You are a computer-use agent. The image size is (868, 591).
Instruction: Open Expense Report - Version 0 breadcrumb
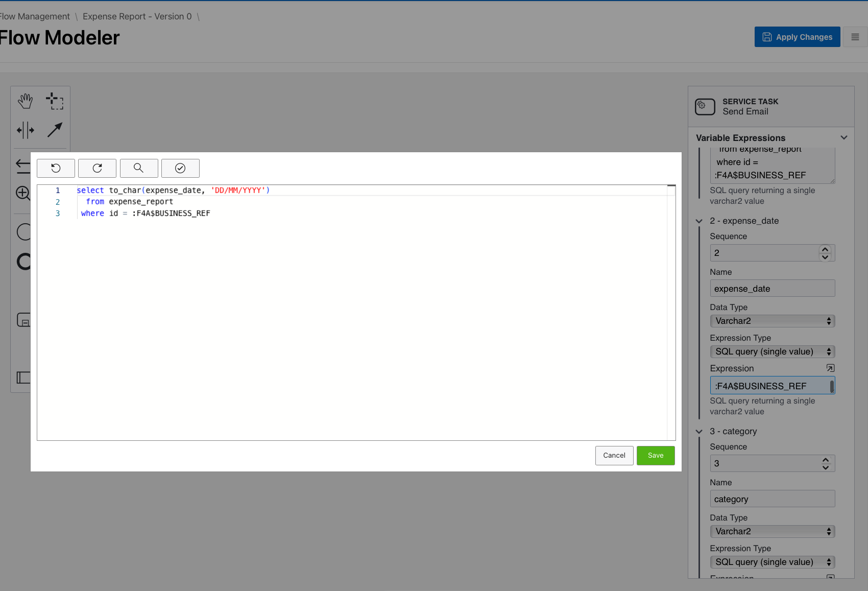tap(136, 16)
